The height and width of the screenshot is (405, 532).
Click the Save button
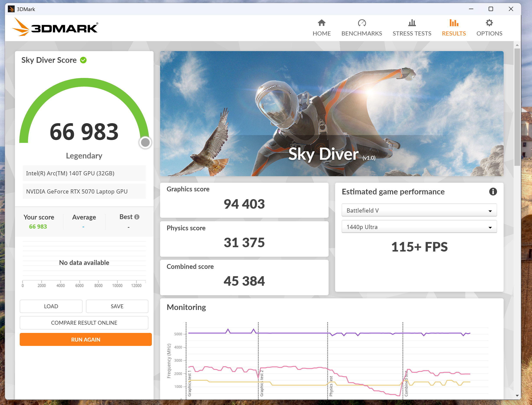[117, 306]
